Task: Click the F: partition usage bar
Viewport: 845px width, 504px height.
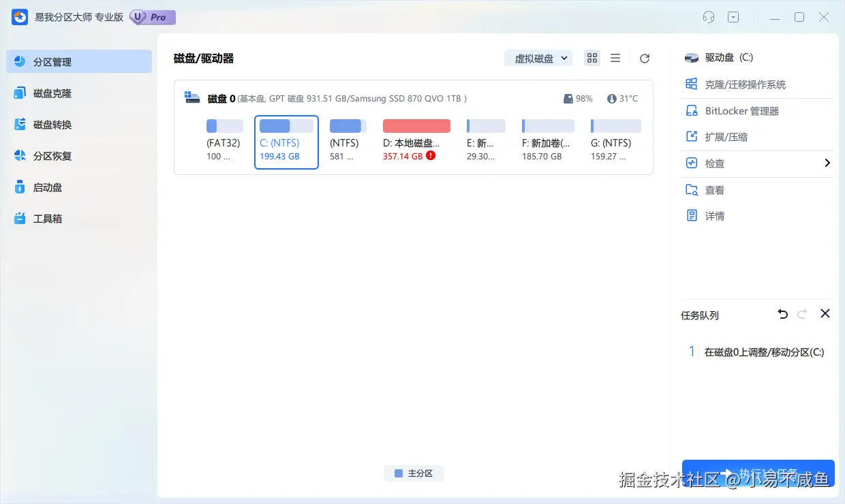Action: [x=548, y=126]
